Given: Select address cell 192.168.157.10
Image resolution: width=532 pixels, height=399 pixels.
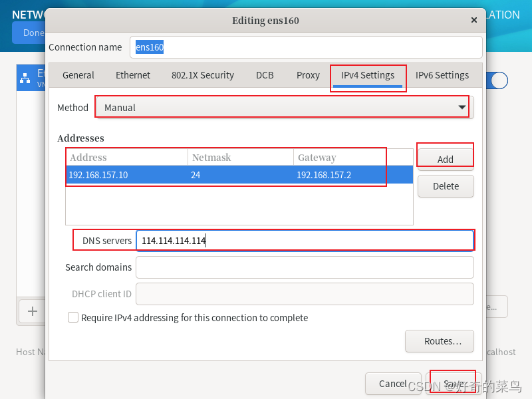Looking at the screenshot, I should [x=98, y=175].
